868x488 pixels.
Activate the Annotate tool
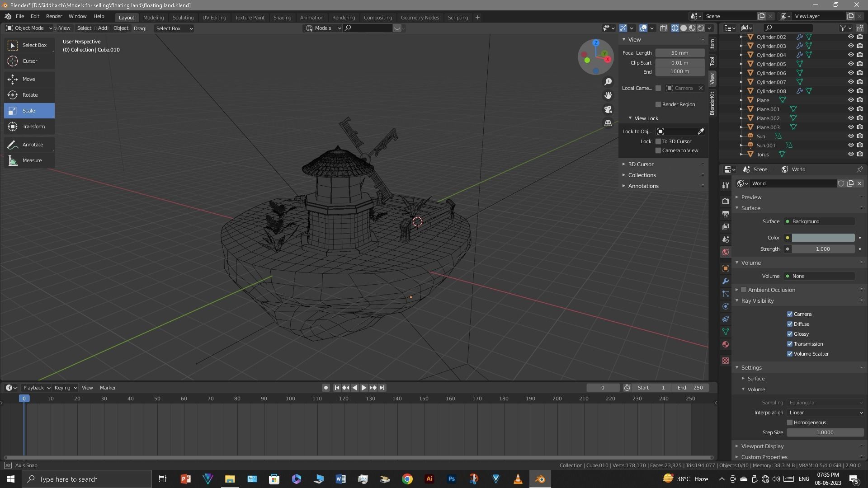coord(29,145)
